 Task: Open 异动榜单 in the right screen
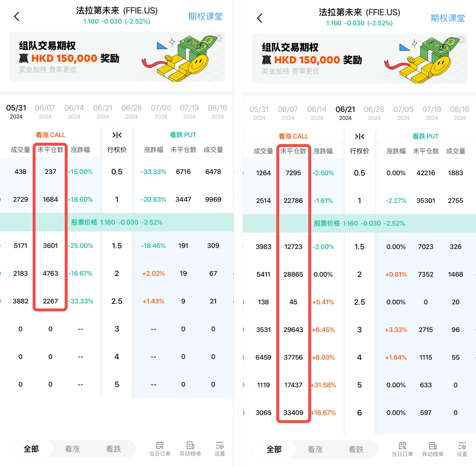pyautogui.click(x=433, y=449)
